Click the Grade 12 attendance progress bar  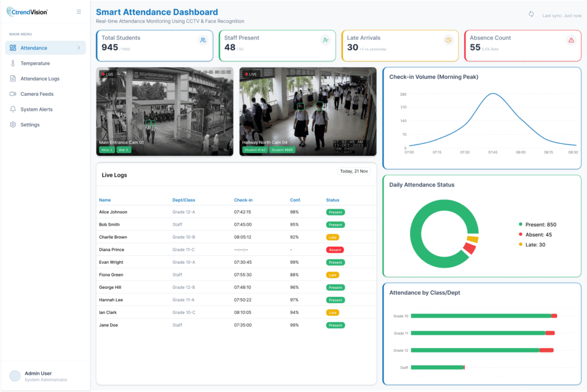click(482, 350)
